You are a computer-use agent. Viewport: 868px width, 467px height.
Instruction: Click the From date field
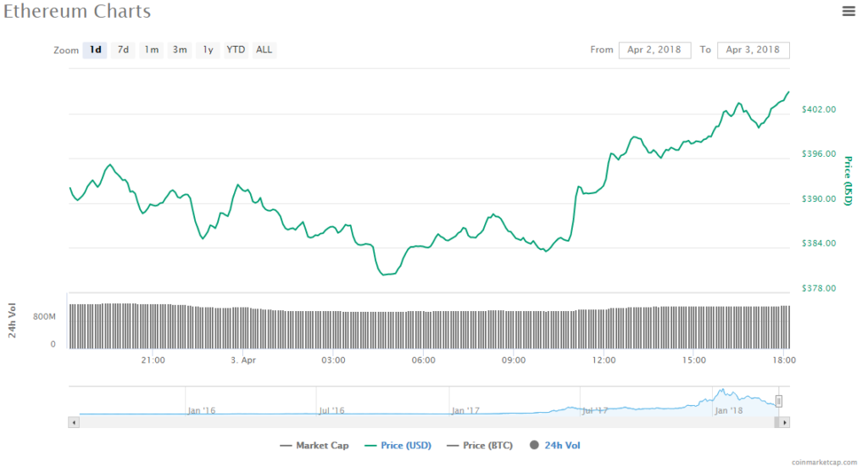coord(654,50)
